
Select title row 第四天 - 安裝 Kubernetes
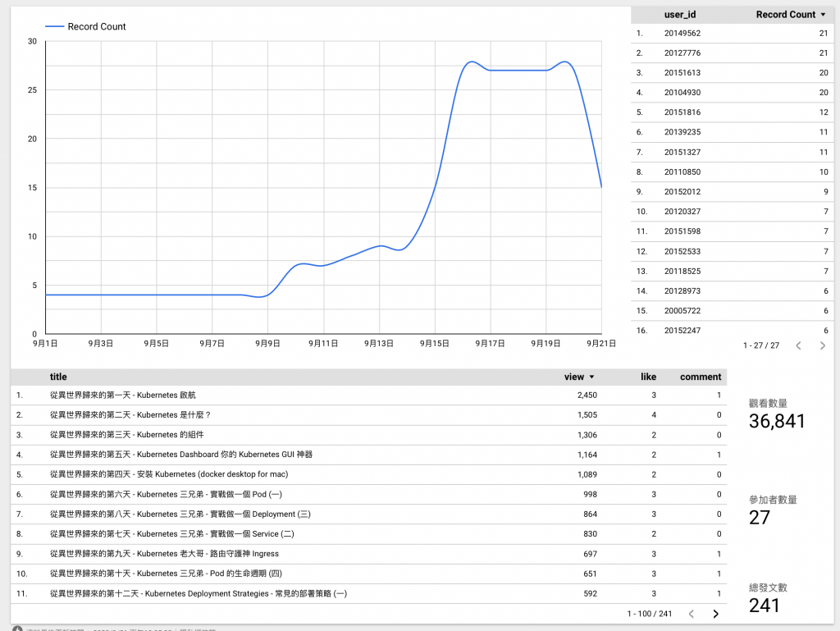(368, 474)
